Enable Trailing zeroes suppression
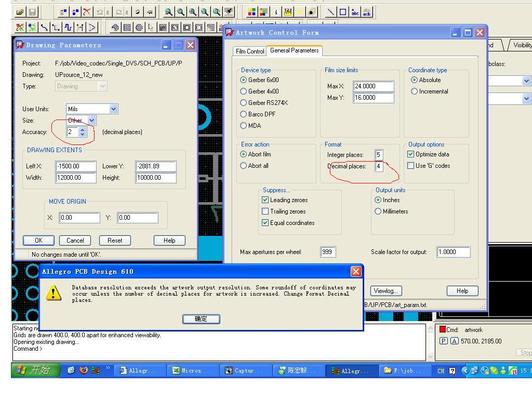The width and height of the screenshot is (532, 399). pos(284,211)
